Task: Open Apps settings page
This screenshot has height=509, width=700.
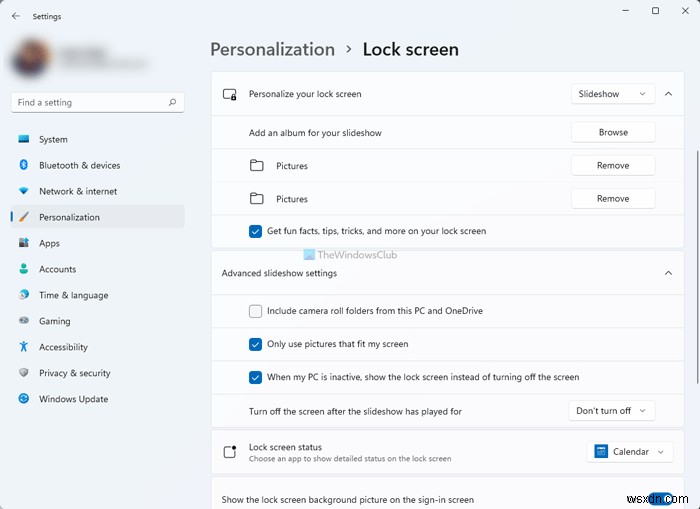Action: [x=97, y=243]
